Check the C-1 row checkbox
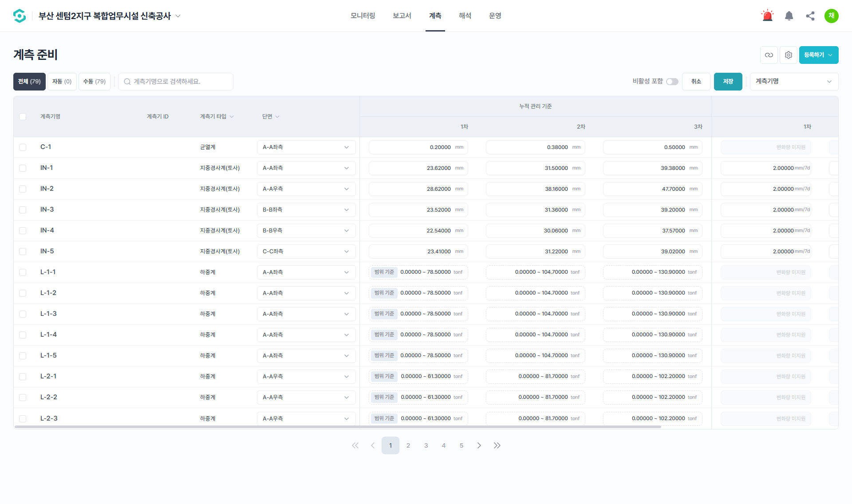The width and height of the screenshot is (852, 504). coord(23,147)
